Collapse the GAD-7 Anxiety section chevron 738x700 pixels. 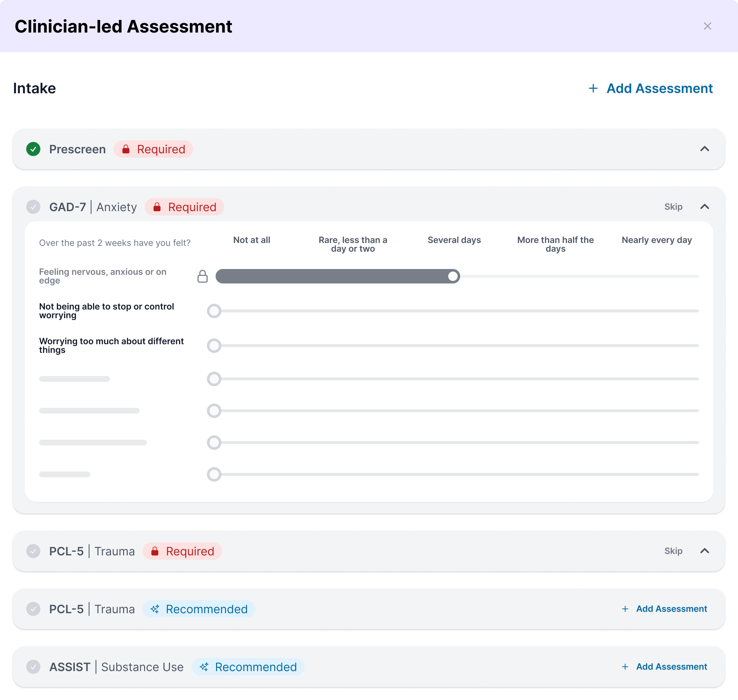[704, 207]
